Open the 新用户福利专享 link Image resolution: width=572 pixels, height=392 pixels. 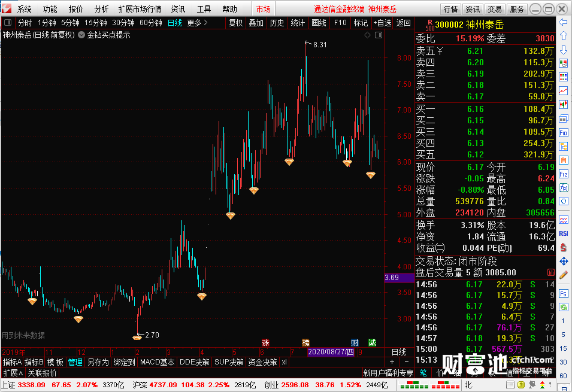coord(389,373)
